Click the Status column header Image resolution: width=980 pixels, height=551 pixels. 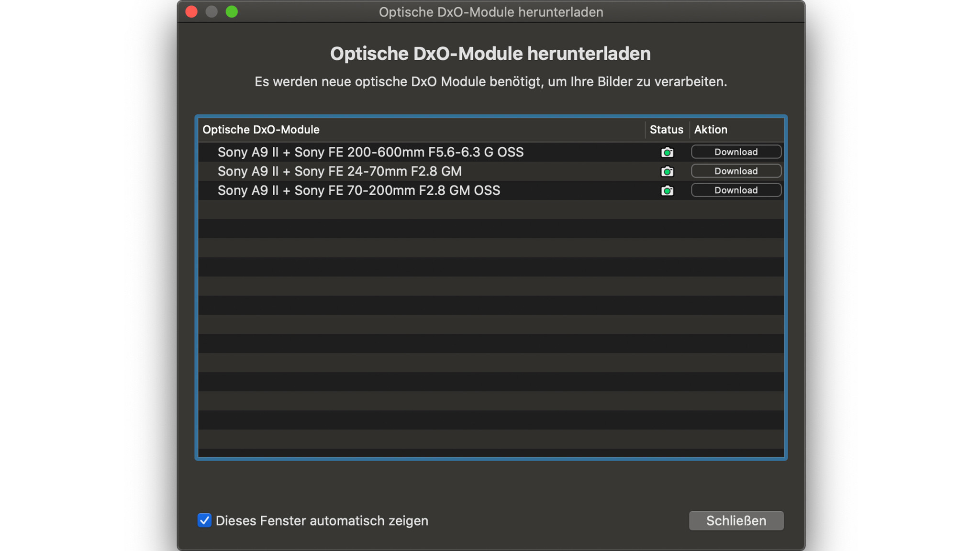pyautogui.click(x=667, y=130)
